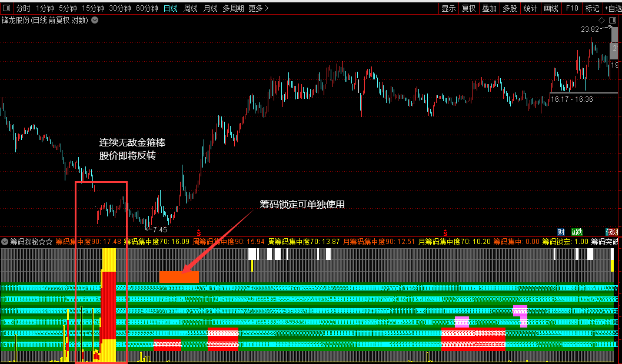Open the 画线 drawing tools

(551, 8)
